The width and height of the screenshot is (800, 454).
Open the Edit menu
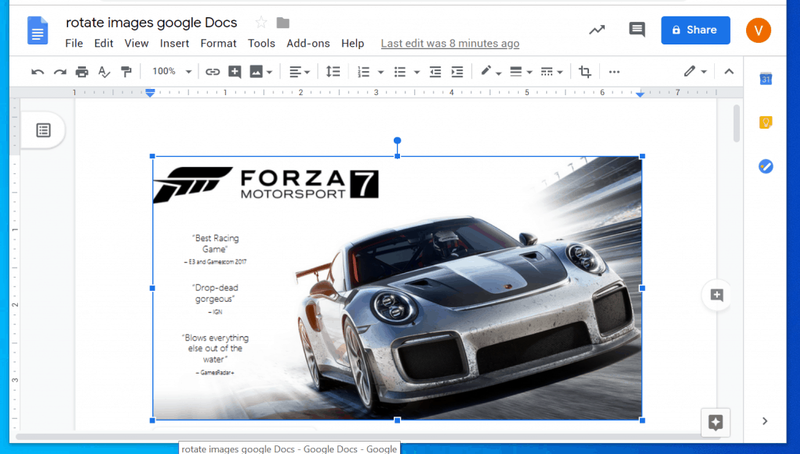click(x=104, y=43)
